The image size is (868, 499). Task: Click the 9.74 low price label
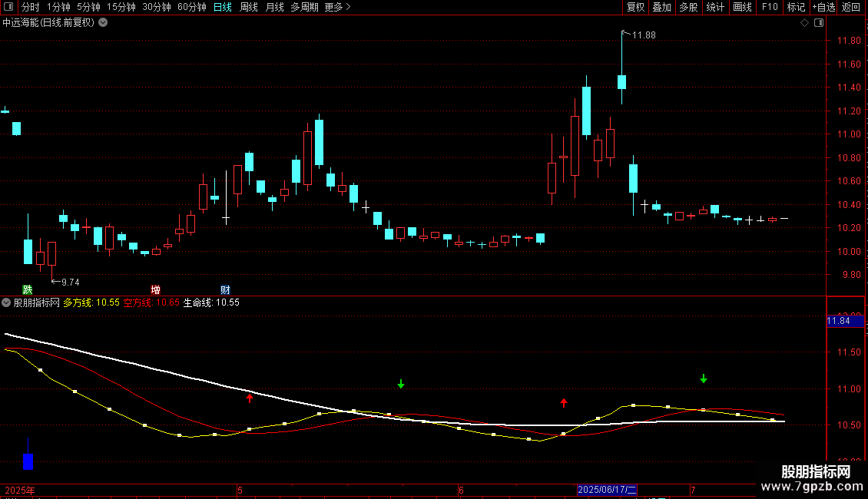coord(71,283)
